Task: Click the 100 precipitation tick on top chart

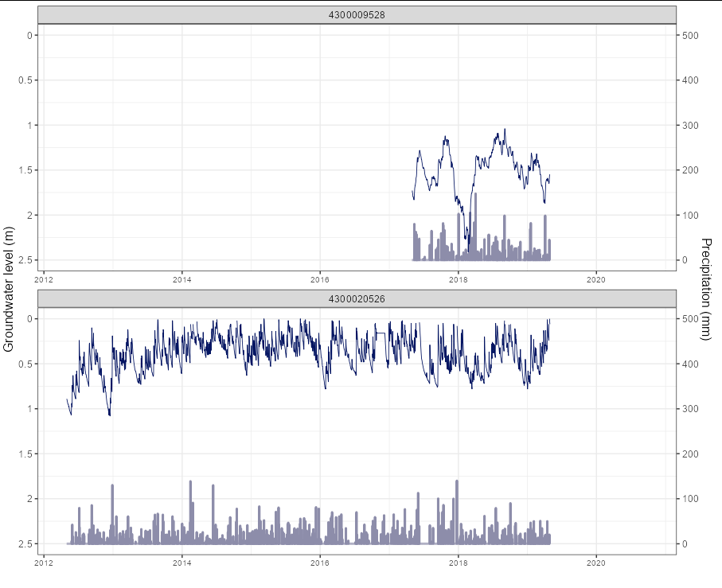Action: (x=690, y=216)
